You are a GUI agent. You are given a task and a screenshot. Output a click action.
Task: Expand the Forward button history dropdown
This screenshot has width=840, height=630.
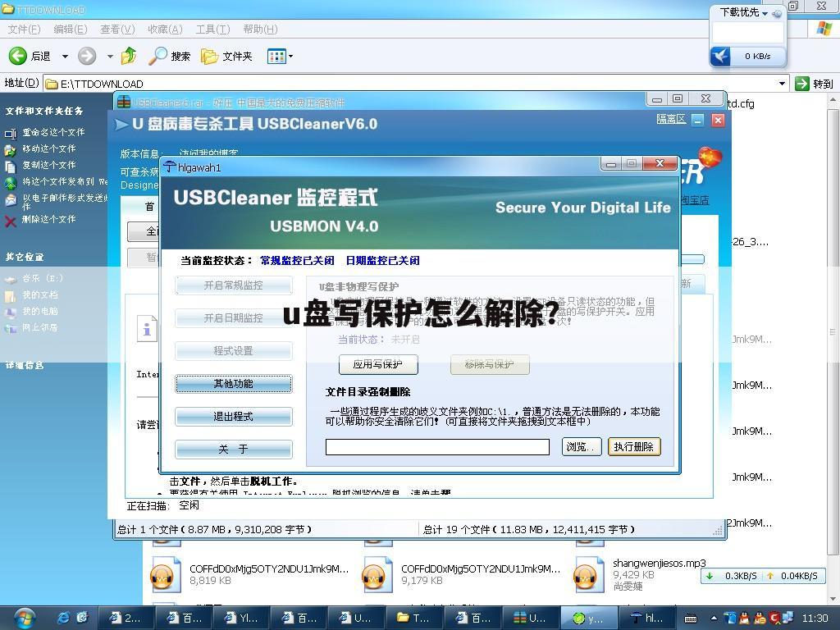[x=110, y=57]
